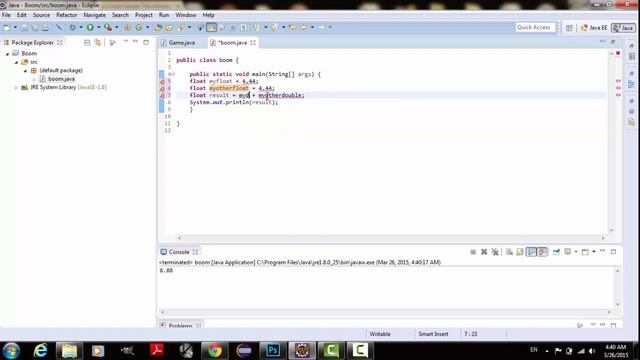Open the Package Explorer view menu

coord(125,42)
